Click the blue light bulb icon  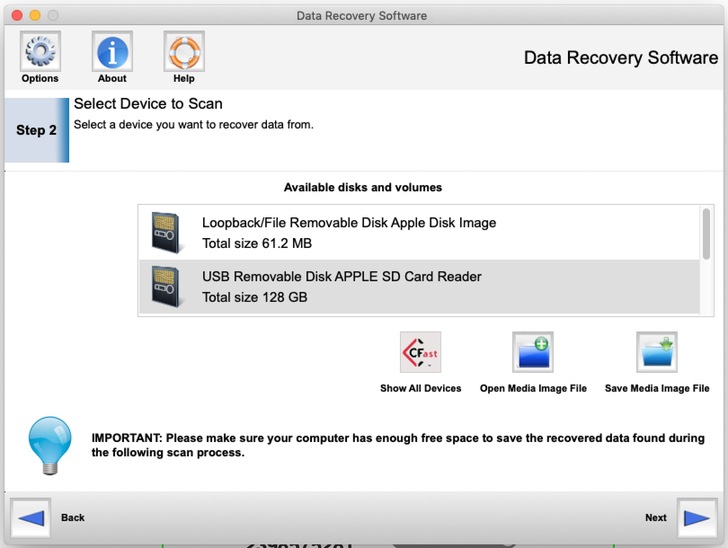point(50,445)
